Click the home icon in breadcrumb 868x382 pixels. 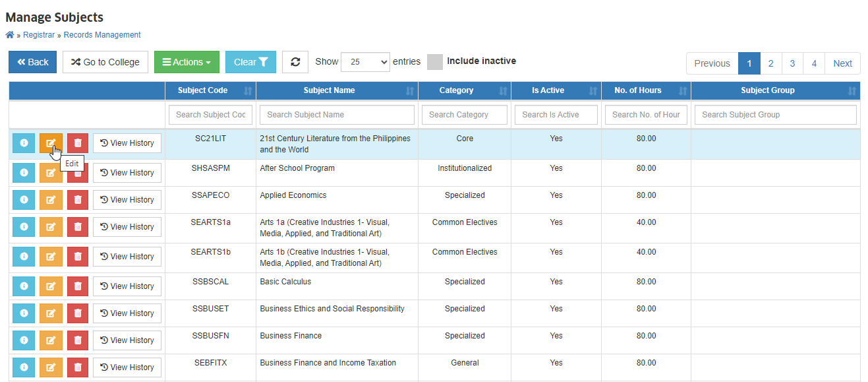(9, 35)
